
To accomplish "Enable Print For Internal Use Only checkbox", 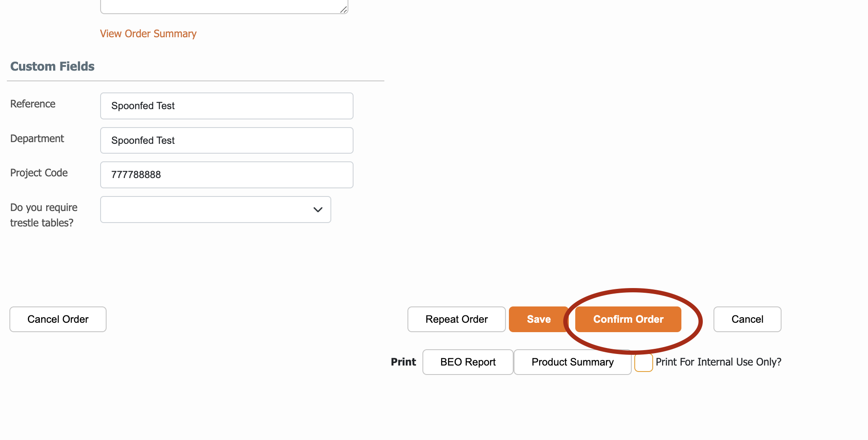I will pyautogui.click(x=643, y=363).
